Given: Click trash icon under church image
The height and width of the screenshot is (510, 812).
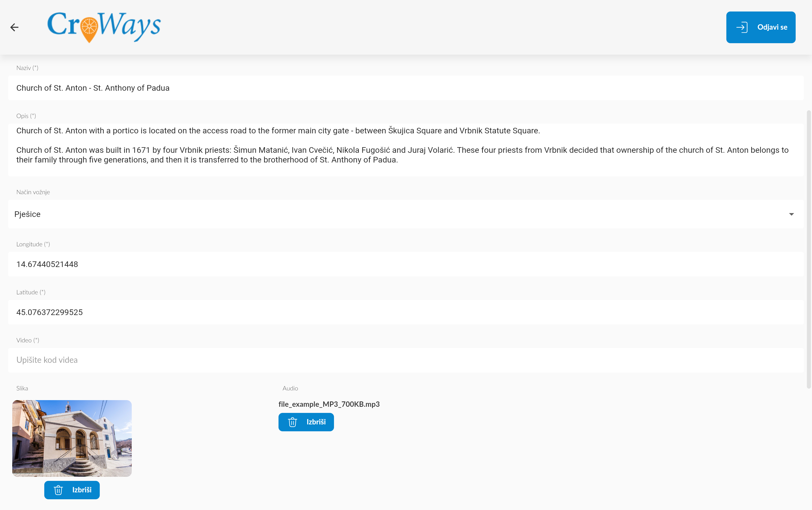Looking at the screenshot, I should click(x=58, y=490).
